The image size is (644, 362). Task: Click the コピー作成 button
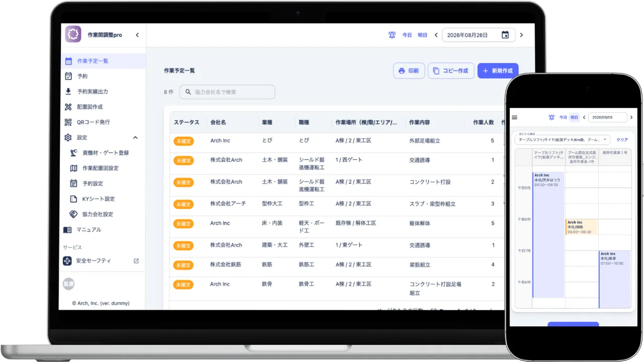[451, 71]
